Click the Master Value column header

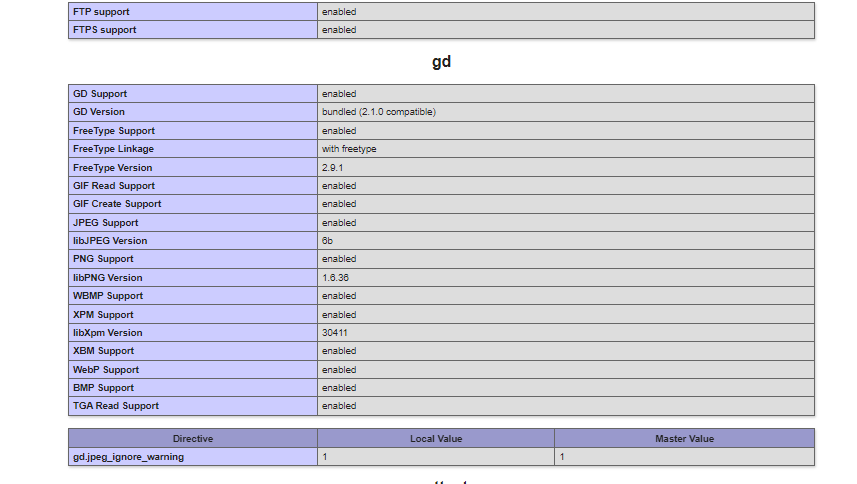pyautogui.click(x=684, y=439)
